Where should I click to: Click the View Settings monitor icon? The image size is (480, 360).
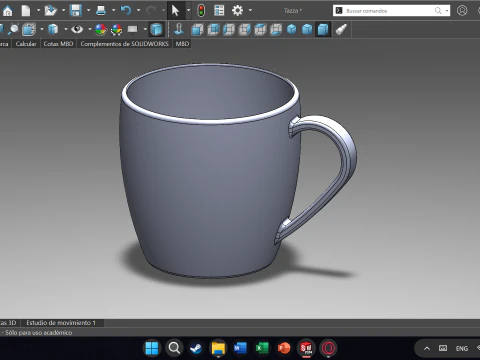132,29
